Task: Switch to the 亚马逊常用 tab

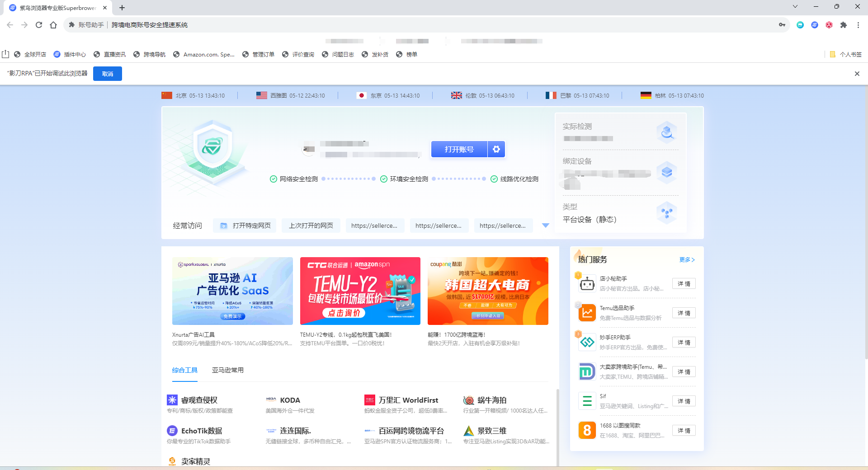Action: point(227,370)
